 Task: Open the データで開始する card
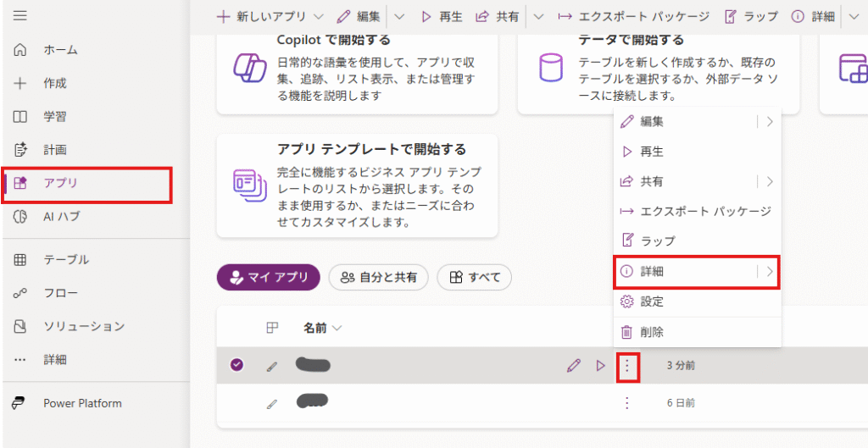tap(658, 74)
